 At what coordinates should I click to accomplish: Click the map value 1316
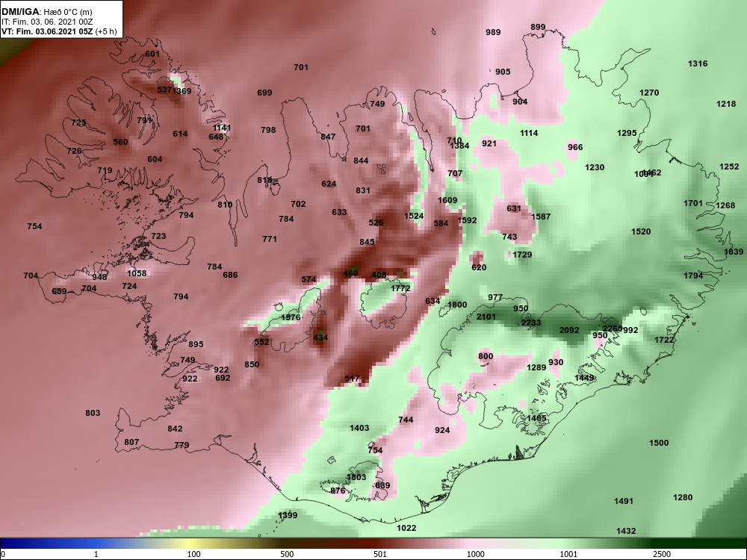(698, 63)
